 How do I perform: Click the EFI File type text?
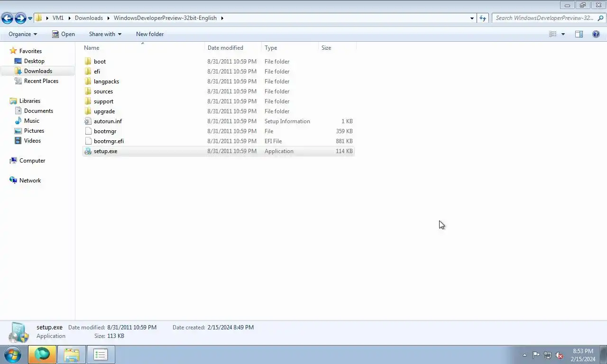click(x=273, y=141)
